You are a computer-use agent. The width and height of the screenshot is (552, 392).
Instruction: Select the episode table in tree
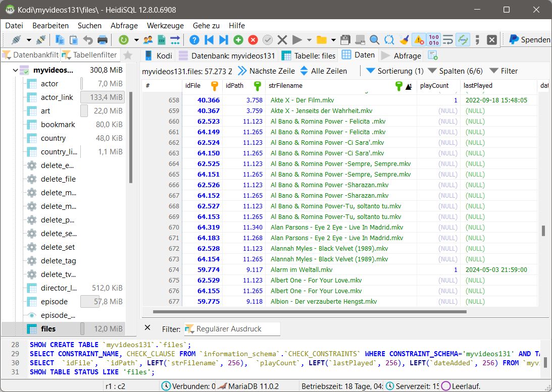click(54, 302)
